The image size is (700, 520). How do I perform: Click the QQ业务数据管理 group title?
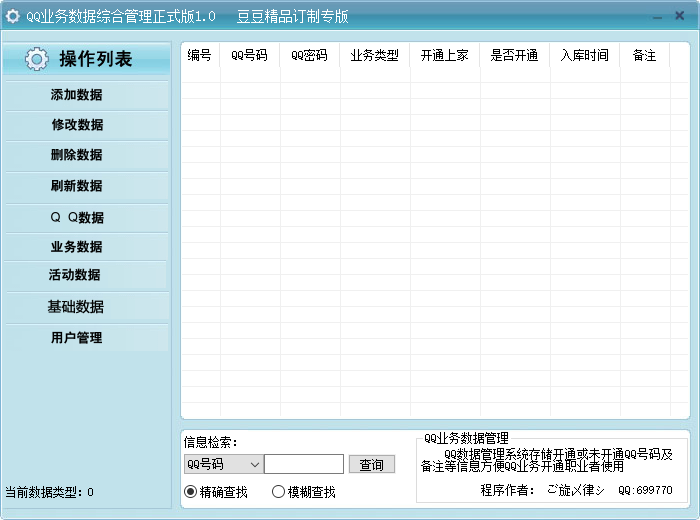(466, 438)
